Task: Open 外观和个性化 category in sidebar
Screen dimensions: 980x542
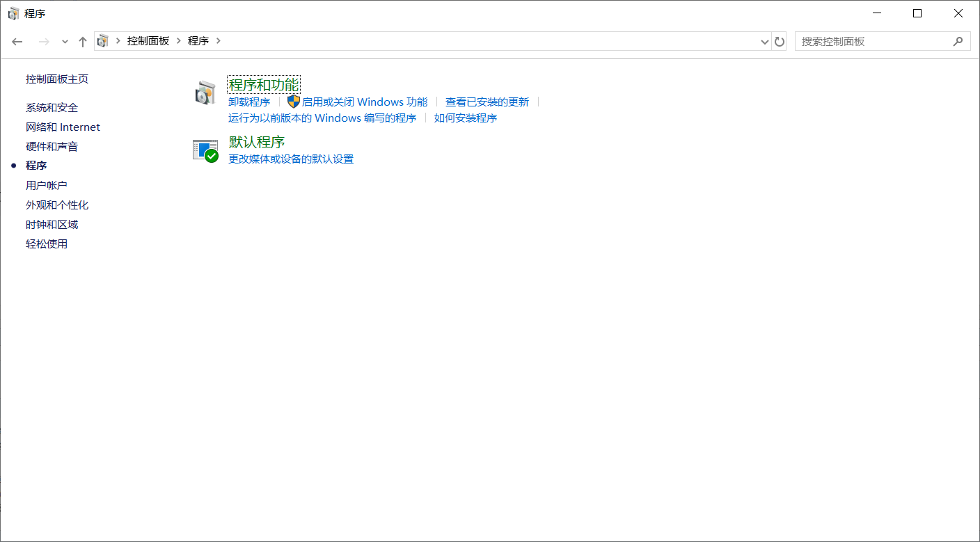Action: (x=57, y=205)
